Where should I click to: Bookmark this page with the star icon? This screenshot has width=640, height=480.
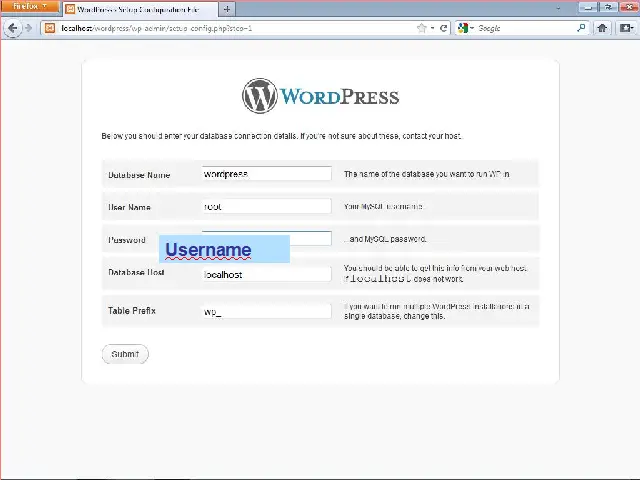[422, 28]
